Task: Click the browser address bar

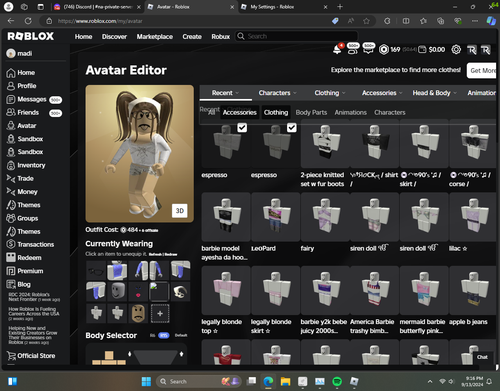Action: [190, 21]
